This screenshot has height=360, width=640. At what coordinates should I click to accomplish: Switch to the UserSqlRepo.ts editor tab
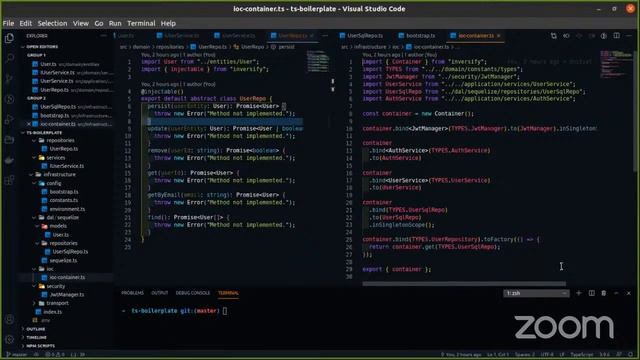[x=362, y=36]
